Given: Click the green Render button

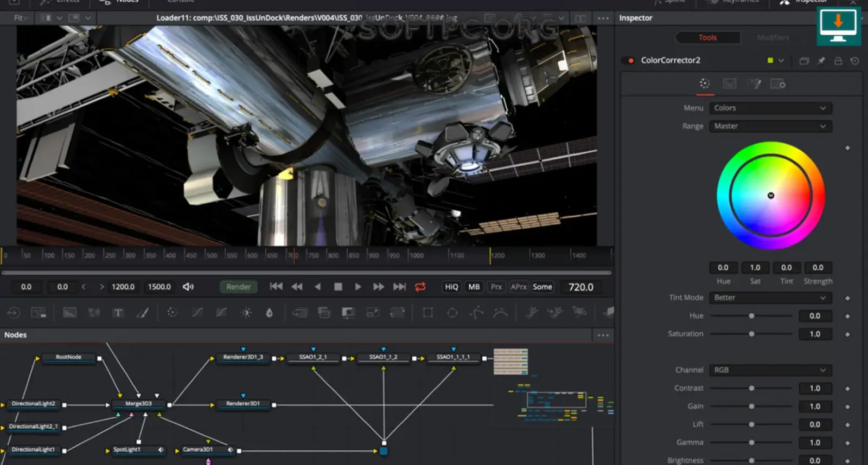Looking at the screenshot, I should (239, 287).
